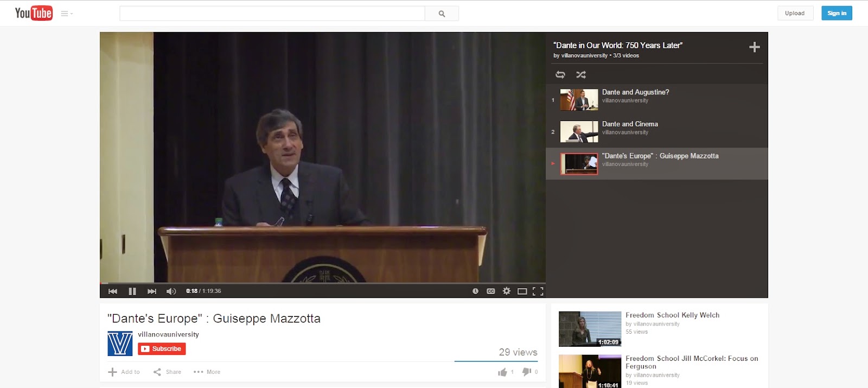The image size is (868, 388).
Task: Click the video progress bar
Action: tap(323, 283)
